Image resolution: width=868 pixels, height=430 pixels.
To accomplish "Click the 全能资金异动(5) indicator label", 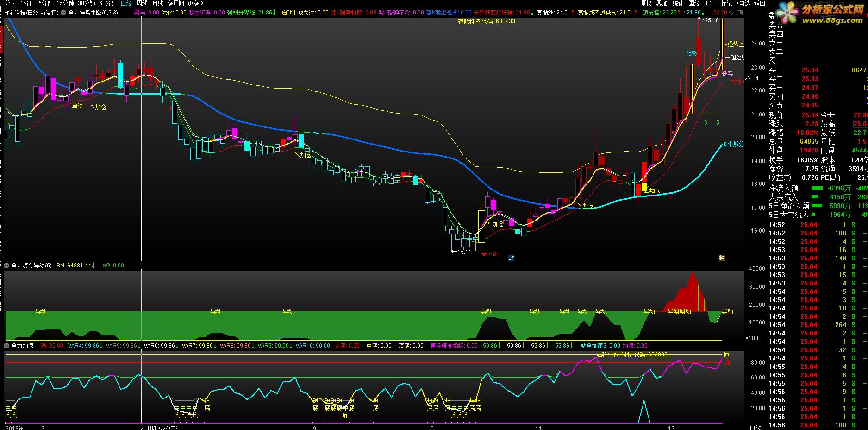I will 31,266.
